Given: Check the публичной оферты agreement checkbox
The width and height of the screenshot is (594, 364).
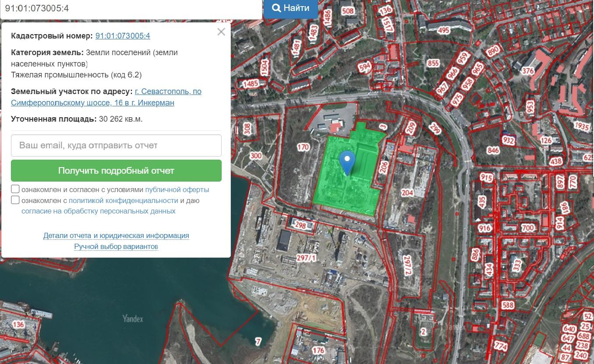Looking at the screenshot, I should tap(15, 189).
